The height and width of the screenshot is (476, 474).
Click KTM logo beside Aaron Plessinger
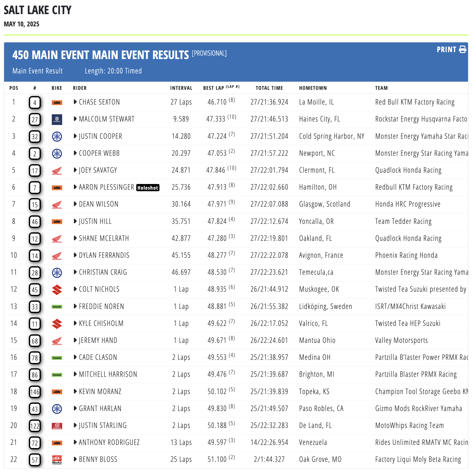(x=57, y=188)
